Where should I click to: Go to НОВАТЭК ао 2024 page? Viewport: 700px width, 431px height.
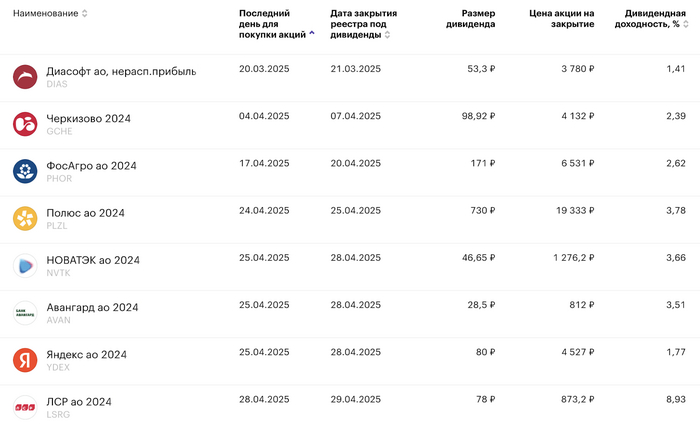tap(93, 260)
